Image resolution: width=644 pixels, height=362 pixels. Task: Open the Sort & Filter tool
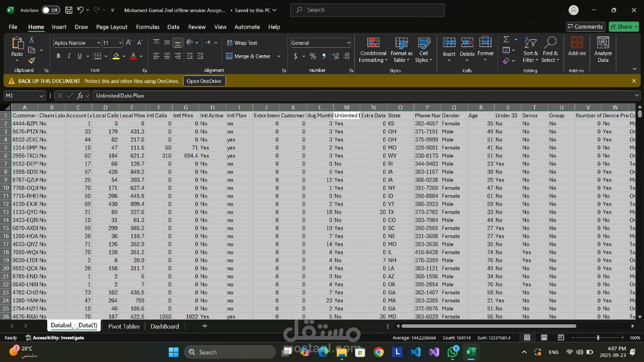coord(530,50)
